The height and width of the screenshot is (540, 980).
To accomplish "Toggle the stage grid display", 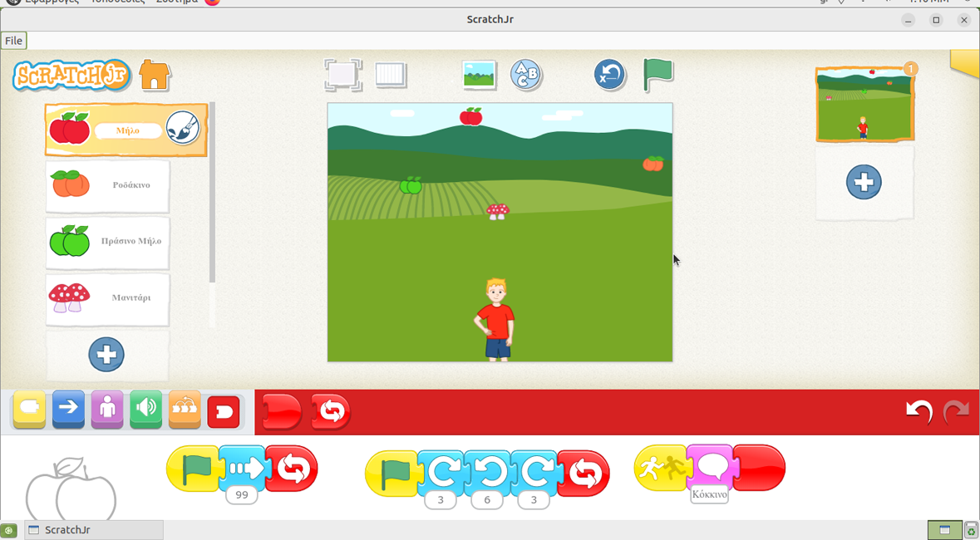I will (391, 75).
